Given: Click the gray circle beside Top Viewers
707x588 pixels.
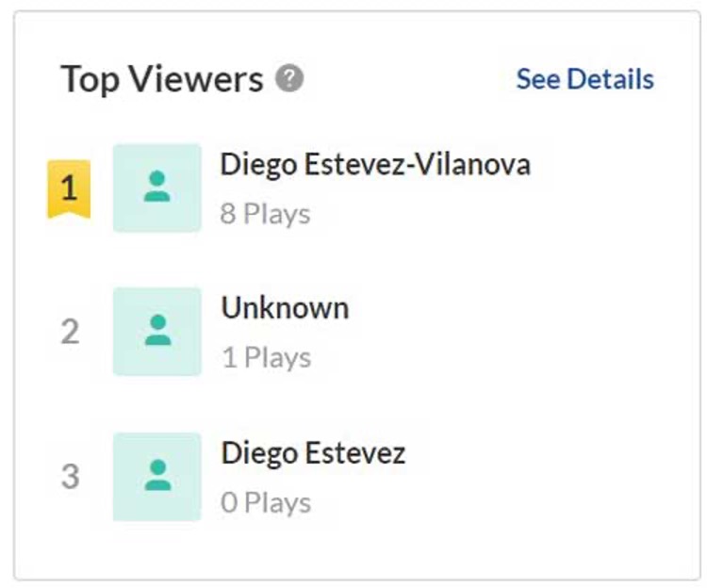Looking at the screenshot, I should click(x=289, y=79).
